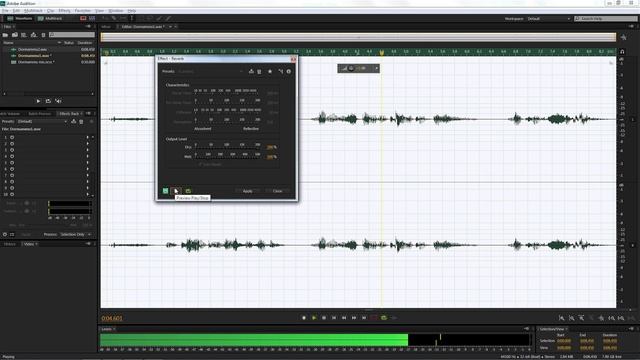Check the Sum Inputs checkbox
This screenshot has height=360, width=640.
tap(200, 164)
